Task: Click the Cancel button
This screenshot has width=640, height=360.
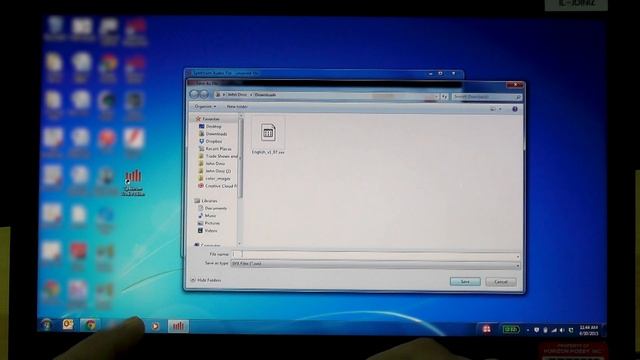Action: pyautogui.click(x=501, y=282)
